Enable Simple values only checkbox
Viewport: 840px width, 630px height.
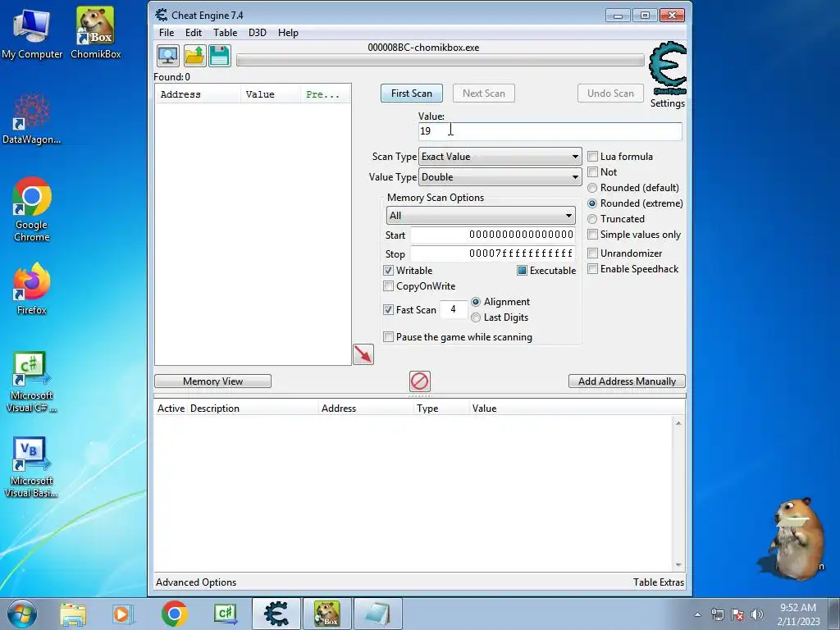coord(592,235)
